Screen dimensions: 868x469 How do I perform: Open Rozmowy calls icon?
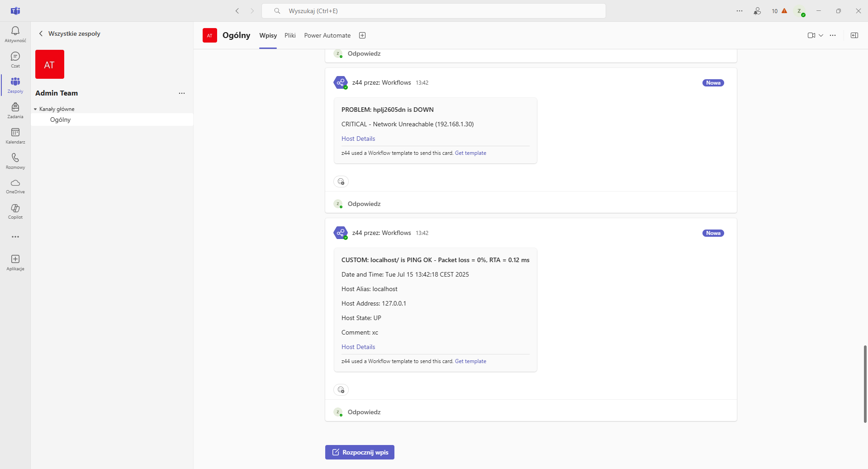[x=15, y=161]
